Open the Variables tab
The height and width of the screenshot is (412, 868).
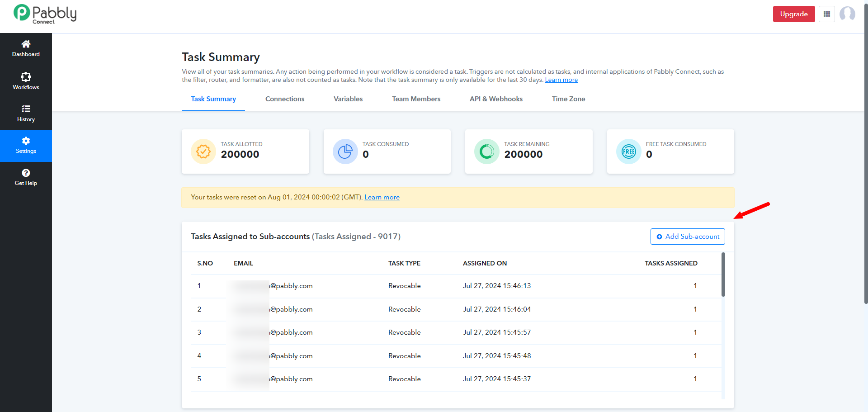click(x=348, y=99)
